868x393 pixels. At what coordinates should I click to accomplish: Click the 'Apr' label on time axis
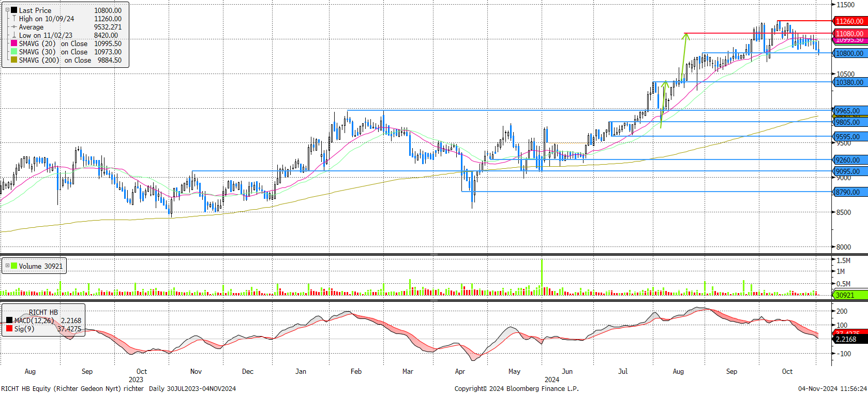[460, 371]
